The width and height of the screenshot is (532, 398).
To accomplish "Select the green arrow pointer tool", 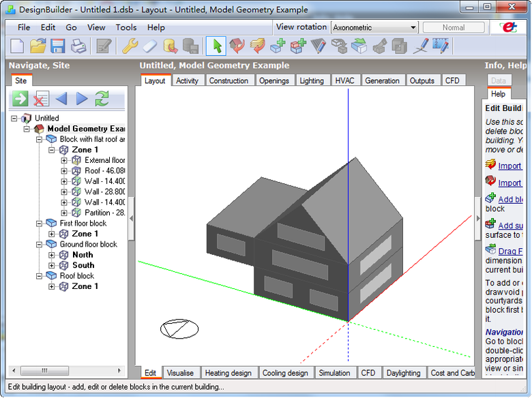I will click(x=216, y=46).
